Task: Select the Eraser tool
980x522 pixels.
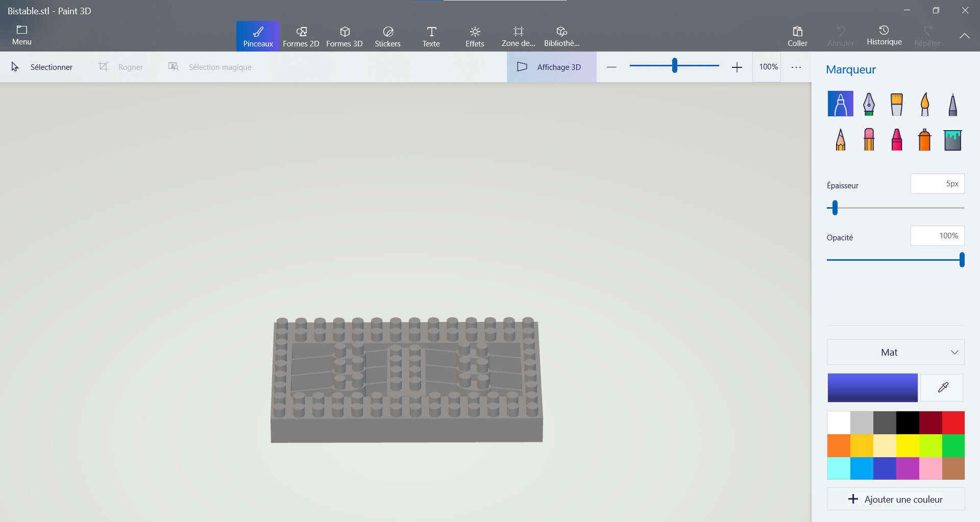Action: [x=869, y=139]
